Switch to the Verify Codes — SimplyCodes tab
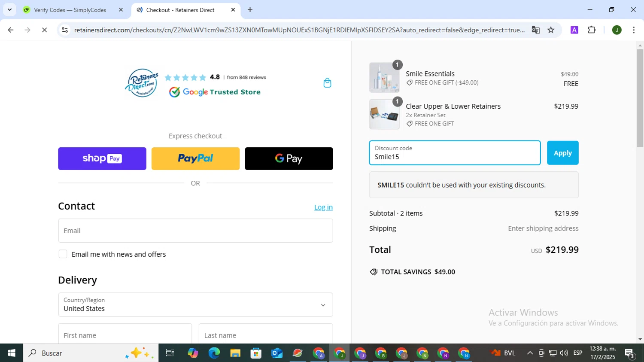Viewport: 644px width, 362px height. pyautogui.click(x=70, y=10)
